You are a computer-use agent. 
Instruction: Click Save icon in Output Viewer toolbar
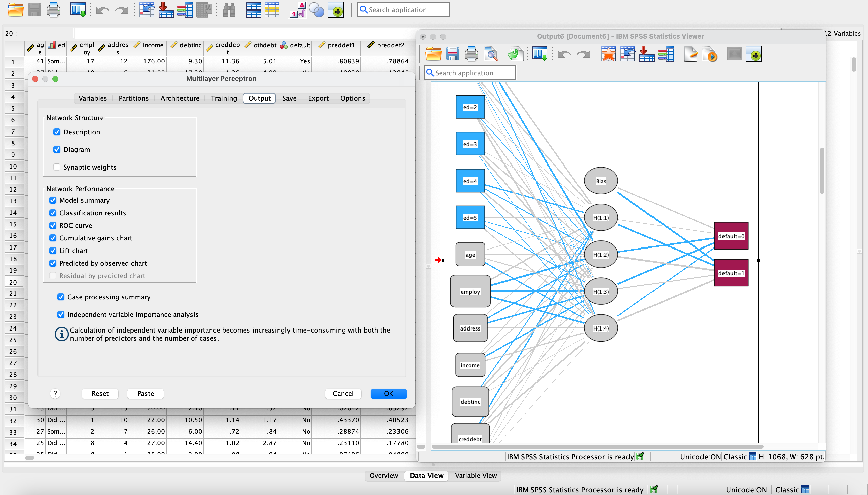point(452,54)
